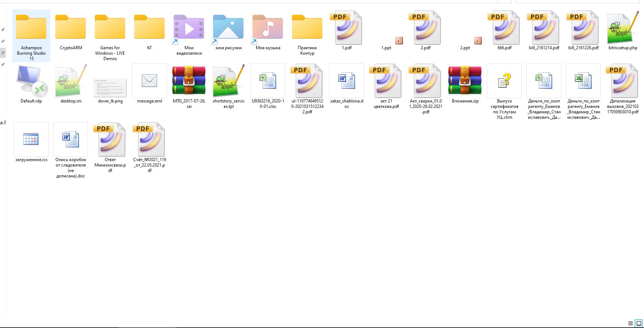Select the ul-1107746495120 PDF file
The height and width of the screenshot is (328, 644).
[x=307, y=89]
